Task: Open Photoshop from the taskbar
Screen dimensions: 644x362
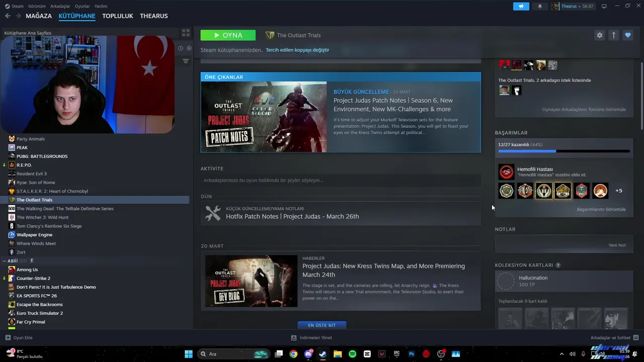Action: (412, 354)
